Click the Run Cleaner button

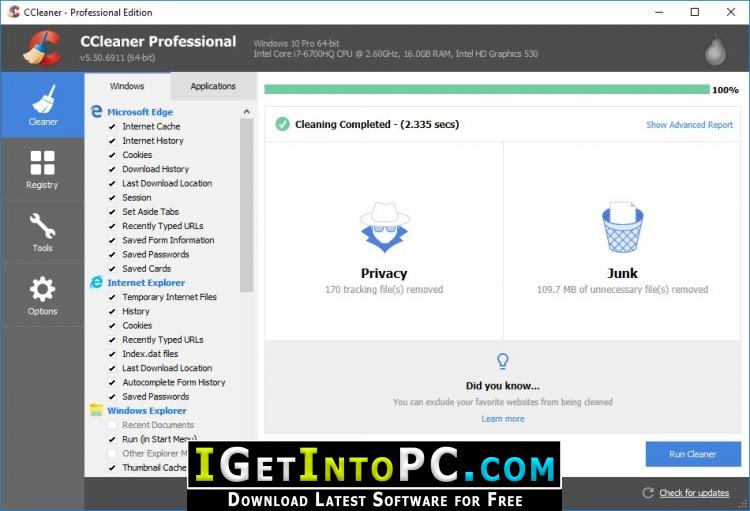pos(693,454)
